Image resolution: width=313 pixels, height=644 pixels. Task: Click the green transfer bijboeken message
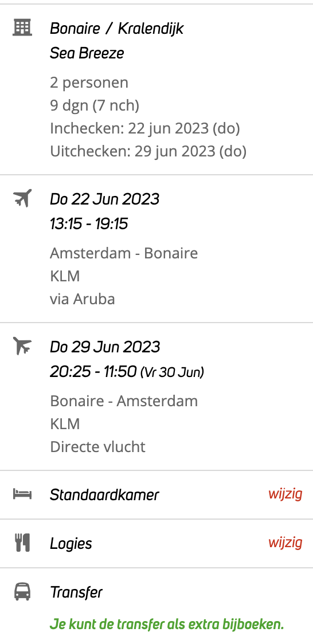point(167,625)
